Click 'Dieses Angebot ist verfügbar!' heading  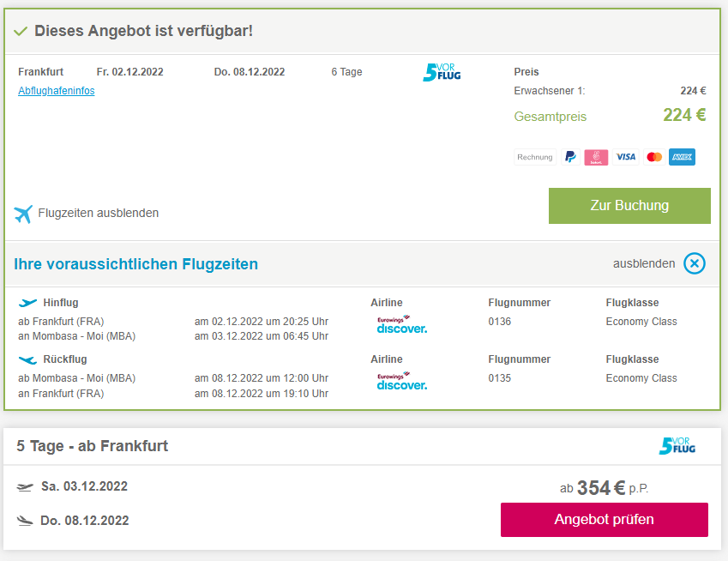[143, 31]
